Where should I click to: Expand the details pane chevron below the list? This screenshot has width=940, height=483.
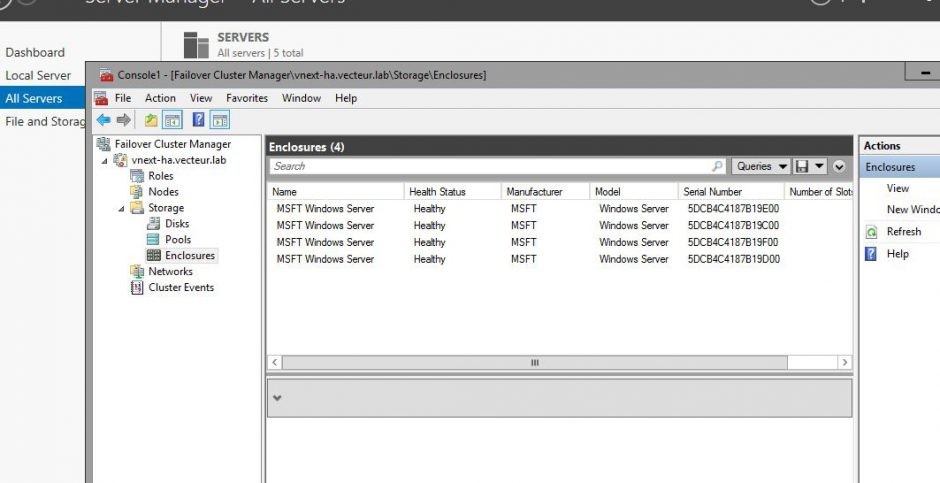(x=277, y=398)
